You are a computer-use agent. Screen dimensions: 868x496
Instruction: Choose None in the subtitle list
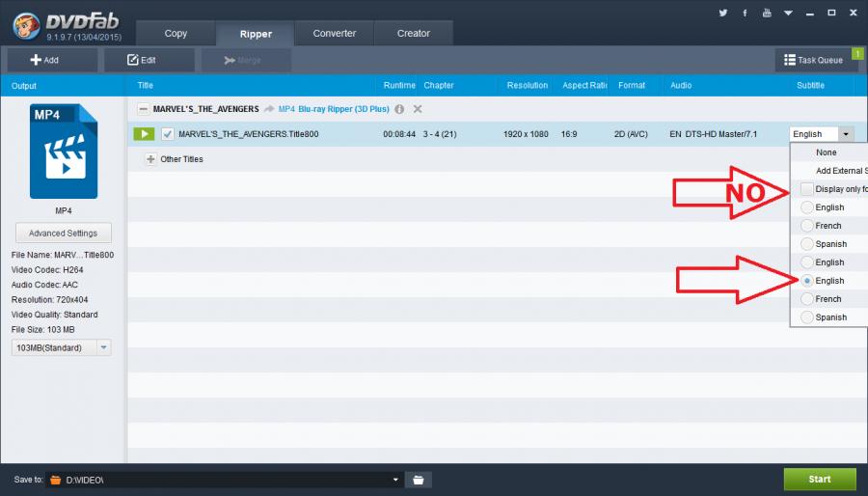pyautogui.click(x=827, y=152)
